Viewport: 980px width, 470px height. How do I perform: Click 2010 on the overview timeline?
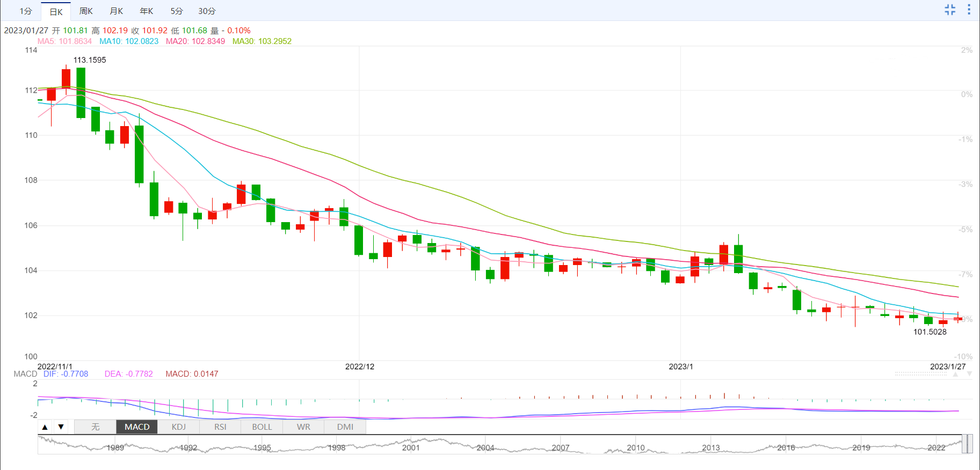pyautogui.click(x=636, y=448)
